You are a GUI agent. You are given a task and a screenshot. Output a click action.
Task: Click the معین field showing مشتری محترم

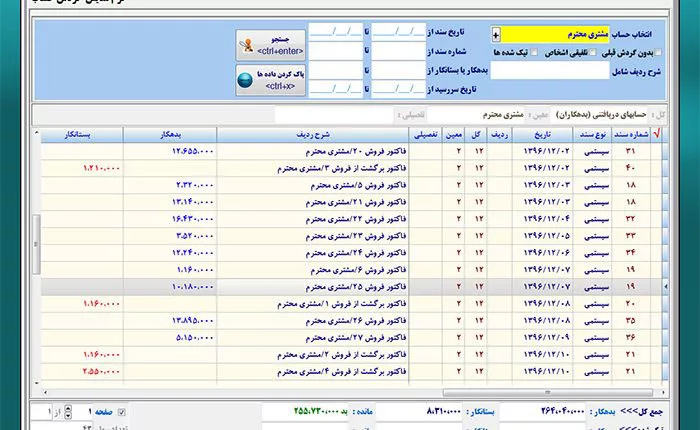tap(476, 115)
